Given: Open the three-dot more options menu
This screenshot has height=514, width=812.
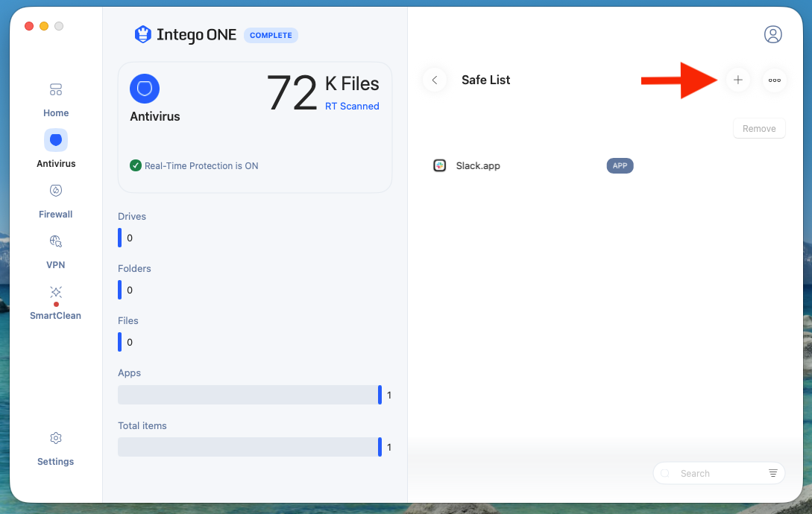Looking at the screenshot, I should tap(775, 80).
